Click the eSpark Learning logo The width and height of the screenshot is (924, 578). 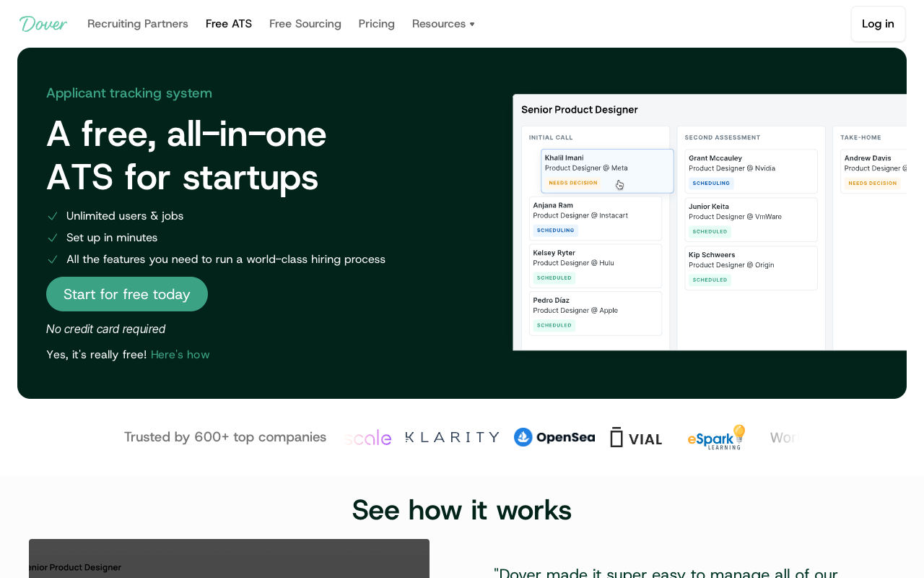tap(716, 437)
